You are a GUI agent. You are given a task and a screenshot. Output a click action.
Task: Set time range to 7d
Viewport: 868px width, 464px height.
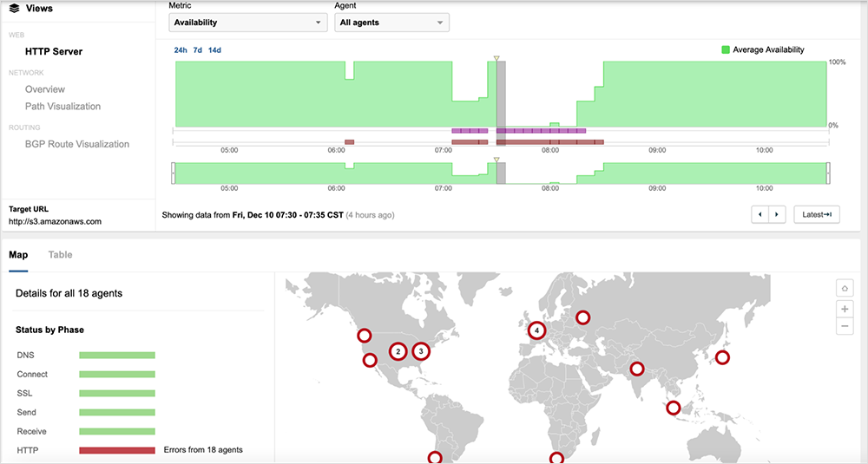pyautogui.click(x=198, y=50)
